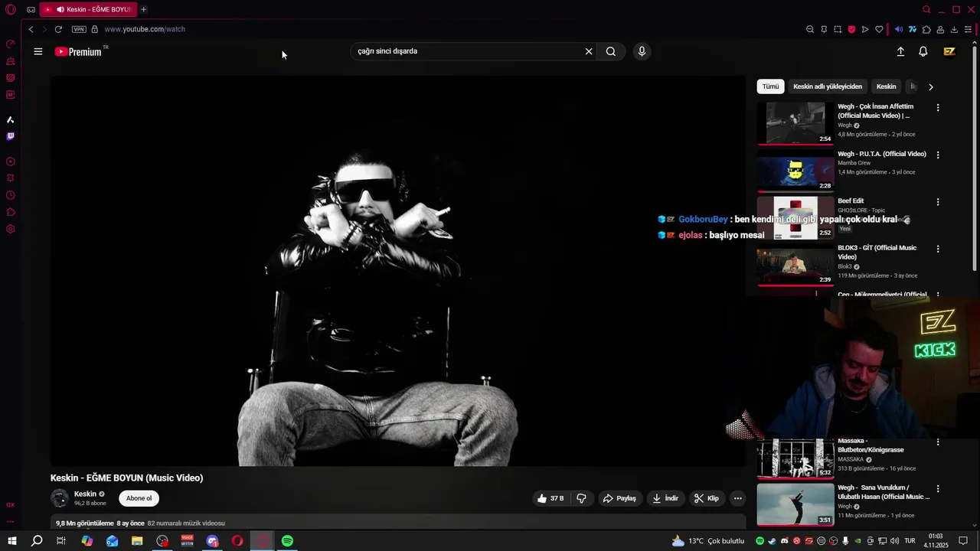Image resolution: width=980 pixels, height=551 pixels.
Task: Open the YouTube hamburger guide menu
Action: click(x=38, y=51)
